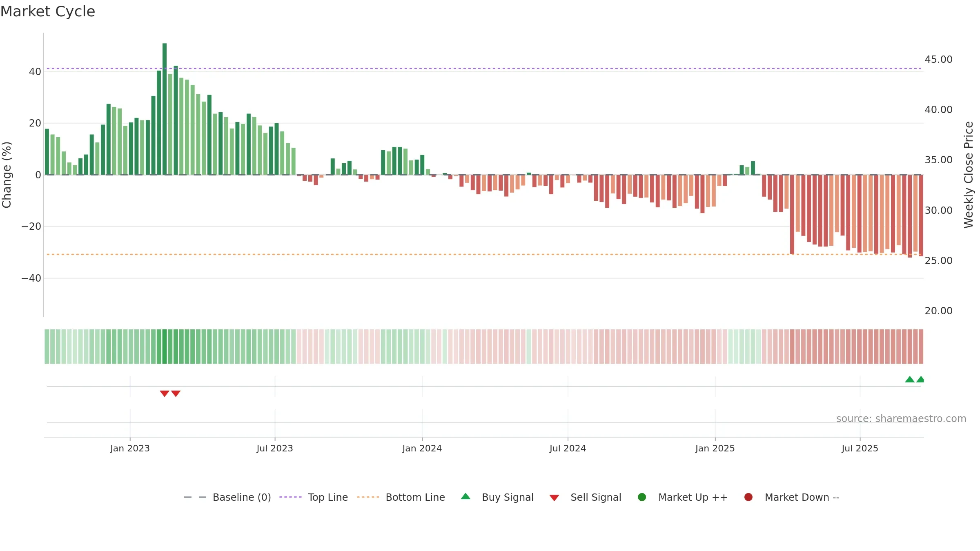980x551 pixels.
Task: Click the 30.00 price axis label
Action: [938, 211]
